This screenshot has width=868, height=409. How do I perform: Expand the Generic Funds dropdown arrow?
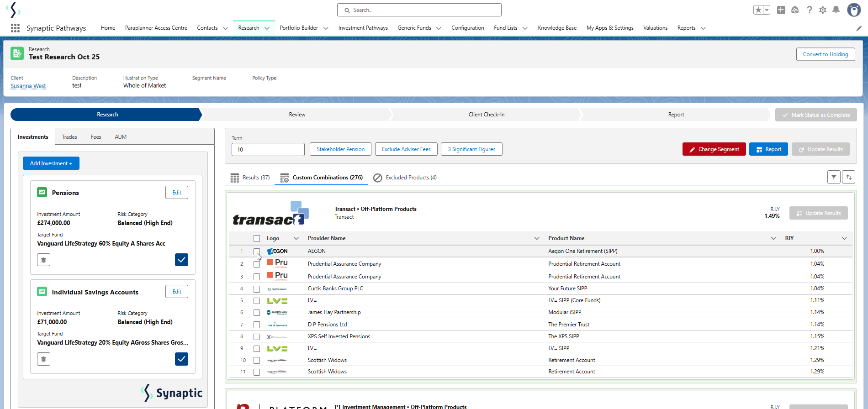(439, 28)
